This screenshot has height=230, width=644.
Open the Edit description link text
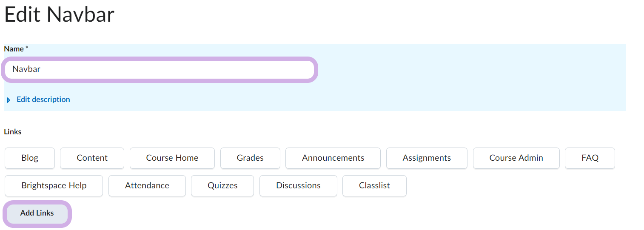(x=43, y=99)
